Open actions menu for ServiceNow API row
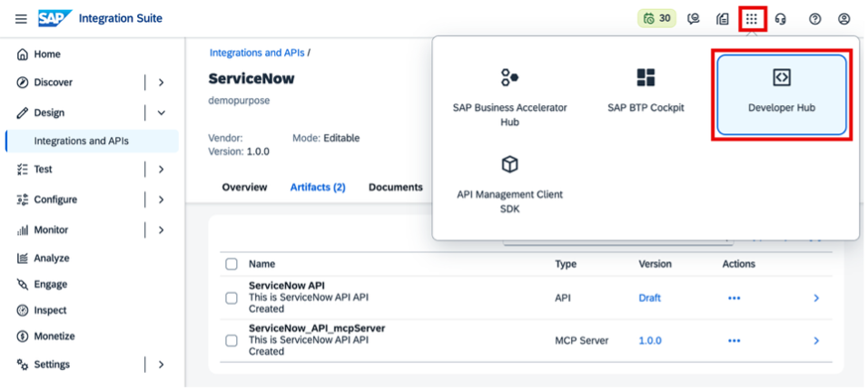 [734, 298]
